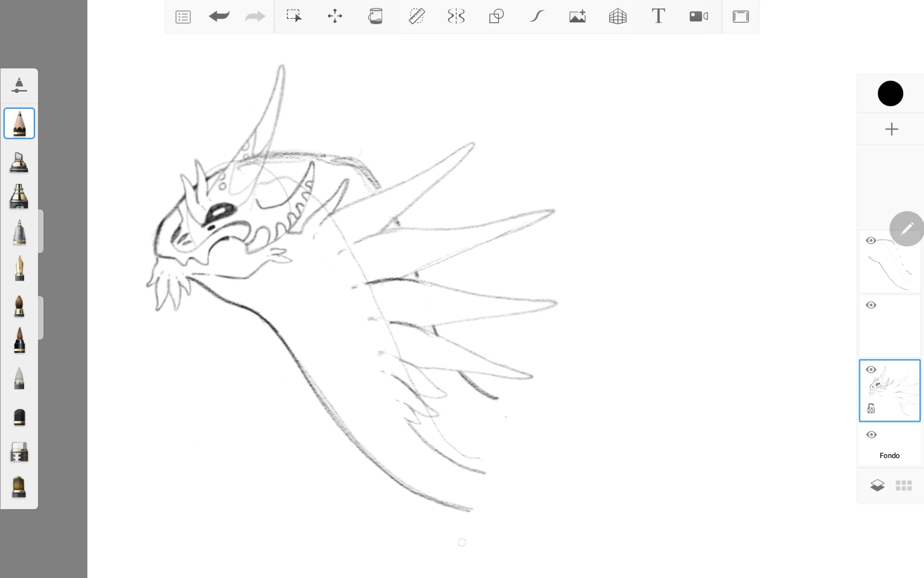The height and width of the screenshot is (578, 924).
Task: Open the ruler guides tool
Action: click(416, 16)
